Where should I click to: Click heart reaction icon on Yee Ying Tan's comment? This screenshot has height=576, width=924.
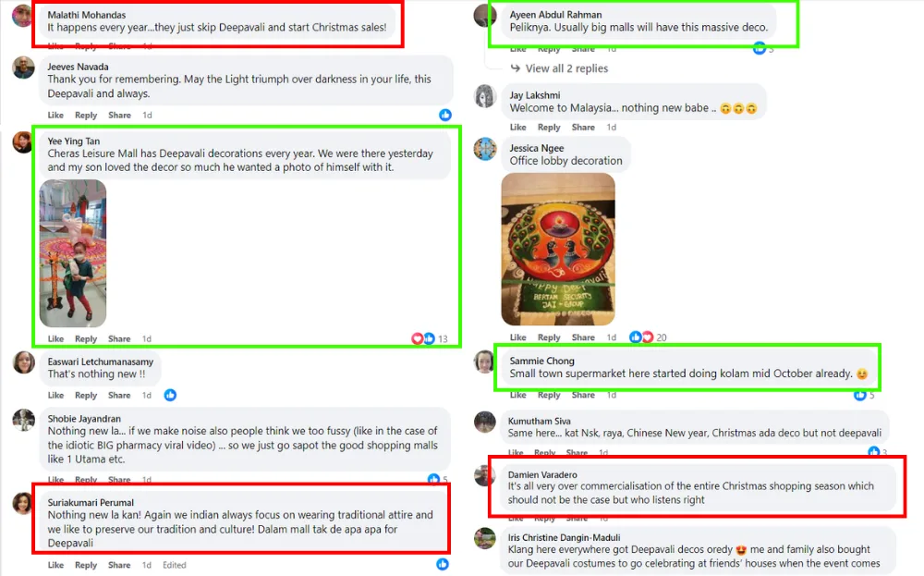click(x=418, y=338)
